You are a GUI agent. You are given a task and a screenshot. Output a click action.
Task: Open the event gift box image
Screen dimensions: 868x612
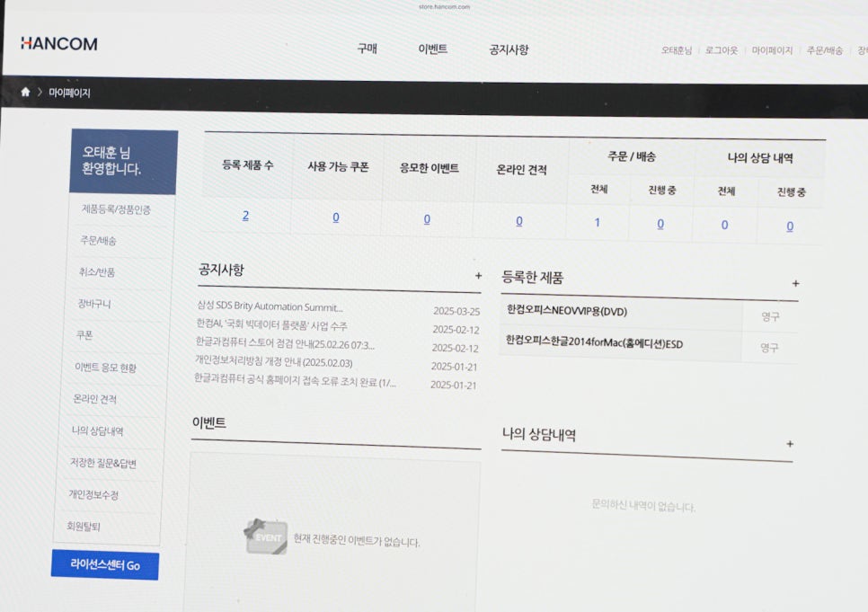[266, 537]
